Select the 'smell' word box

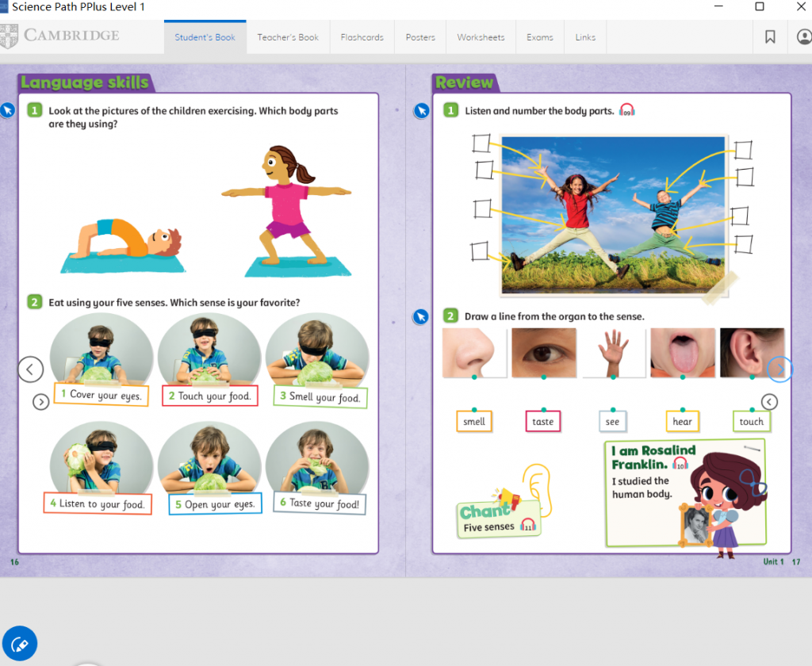pos(474,422)
